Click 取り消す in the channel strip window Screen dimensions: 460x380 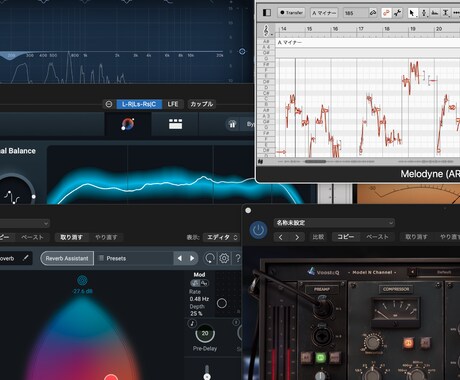416,237
